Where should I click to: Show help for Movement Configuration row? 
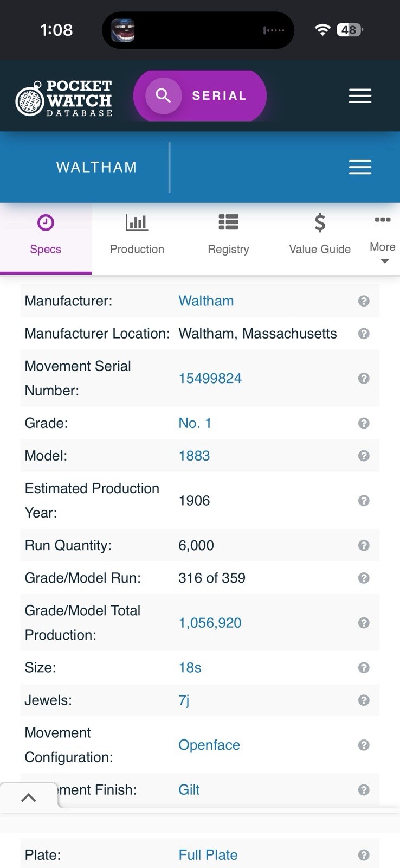click(x=364, y=745)
